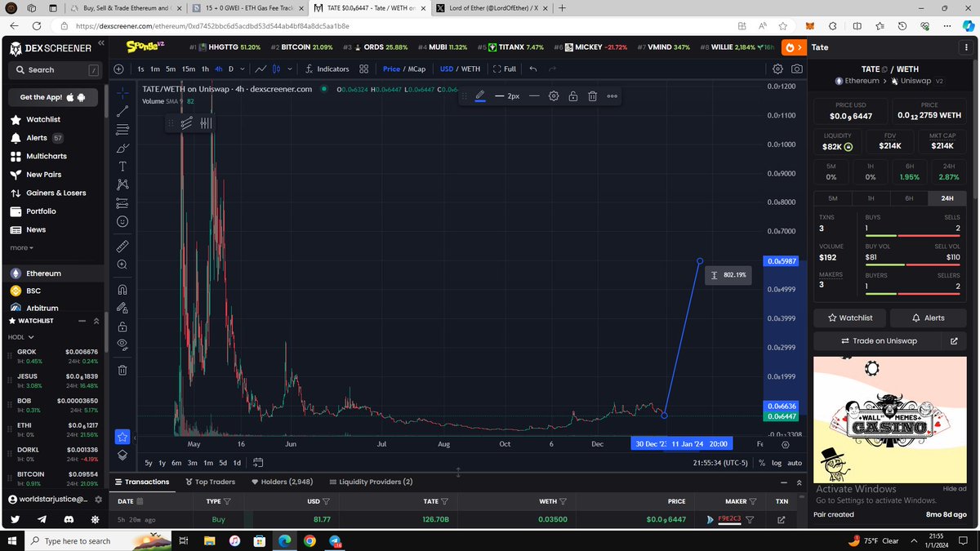The height and width of the screenshot is (551, 980).
Task: Open transaction link in TXN column
Action: (782, 519)
